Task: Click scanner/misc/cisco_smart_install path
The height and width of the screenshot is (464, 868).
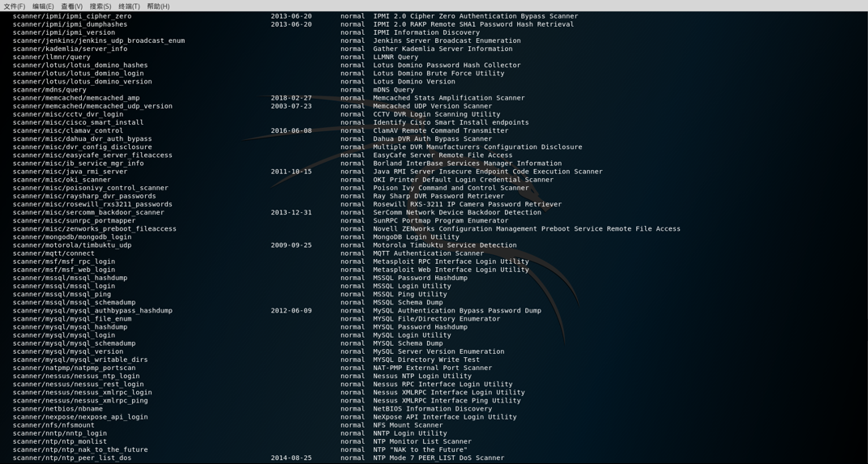Action: [x=78, y=122]
